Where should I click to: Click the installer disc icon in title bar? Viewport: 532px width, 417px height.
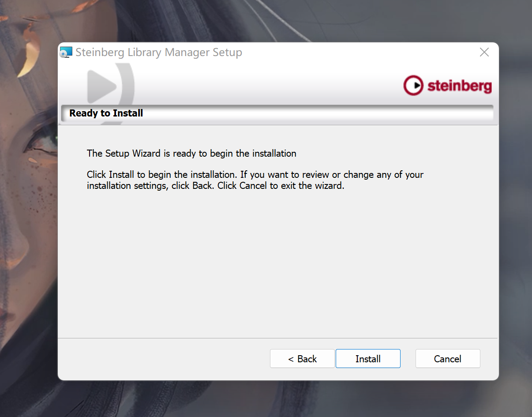pos(66,52)
